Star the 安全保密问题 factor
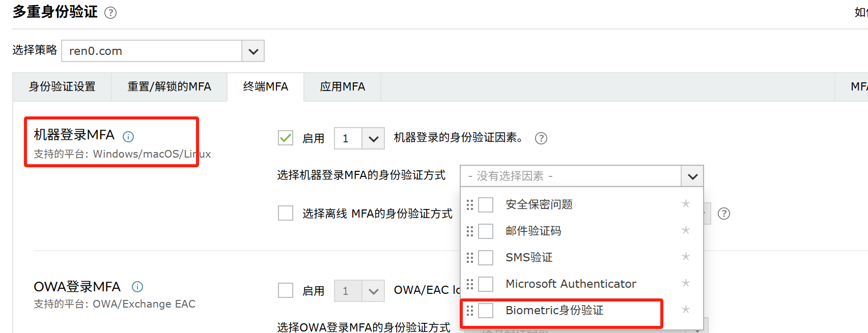Viewport: 868px width, 333px height. 686,204
